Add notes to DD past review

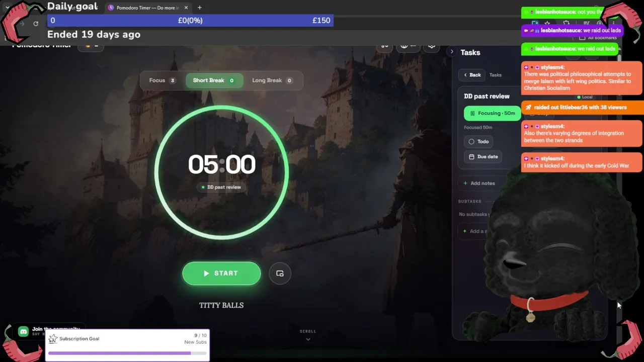point(479,184)
